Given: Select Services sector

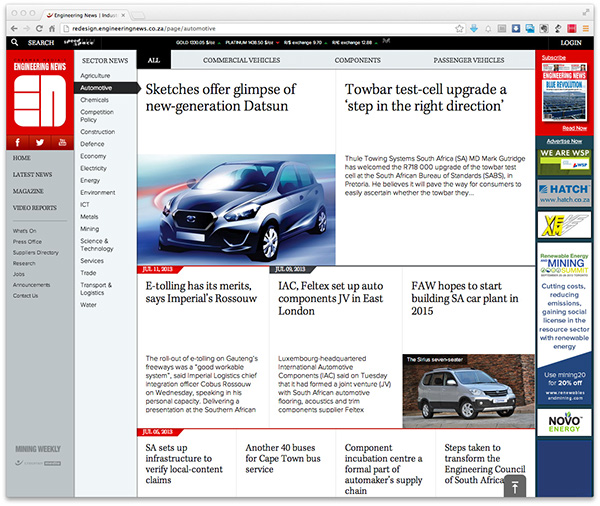Looking at the screenshot, I should coord(92,261).
